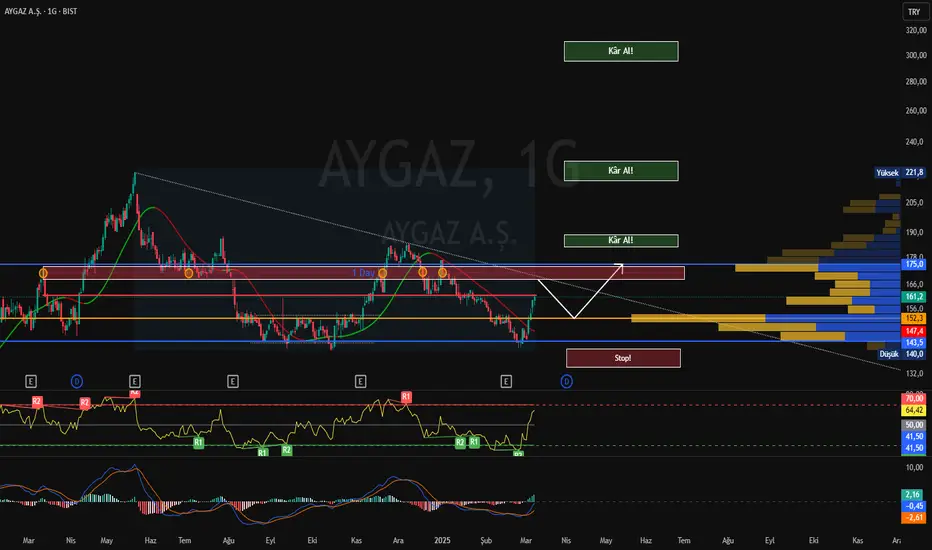
Task: Select the white arrowhead of the projection path
Action: click(619, 266)
